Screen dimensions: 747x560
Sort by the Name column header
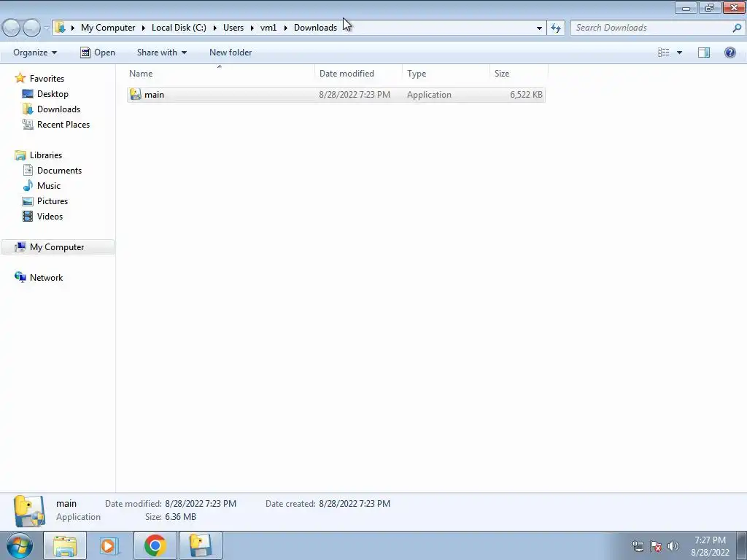[220, 74]
